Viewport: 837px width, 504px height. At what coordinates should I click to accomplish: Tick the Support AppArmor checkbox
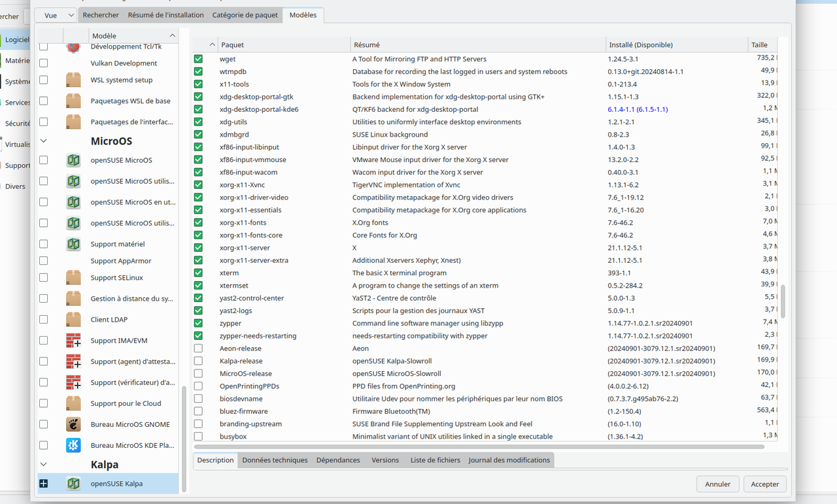tap(44, 261)
